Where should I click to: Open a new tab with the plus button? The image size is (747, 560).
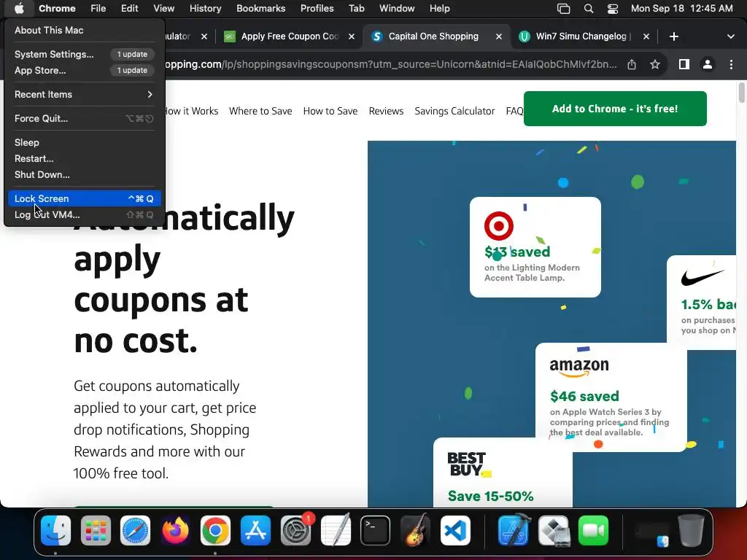tap(673, 36)
